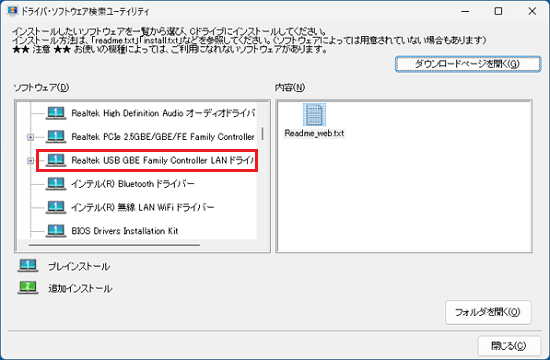Select the BIOS Drivers Installation Kit icon
550x360 pixels.
click(x=56, y=231)
